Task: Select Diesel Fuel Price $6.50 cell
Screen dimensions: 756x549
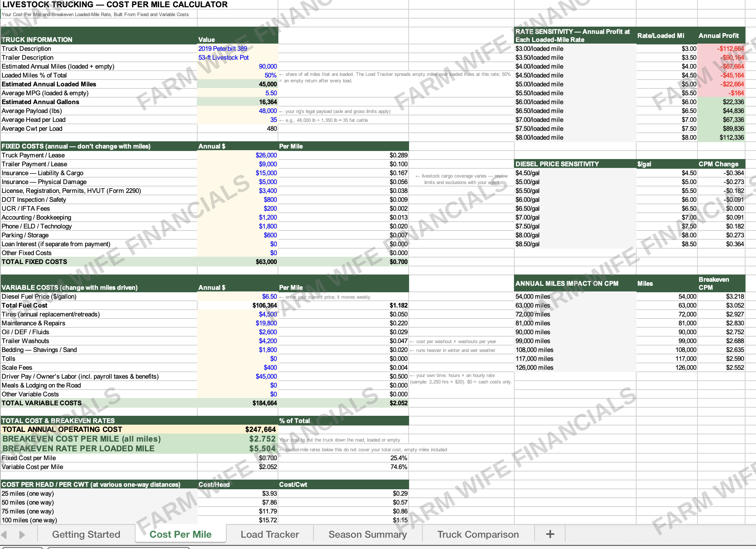Action: [238, 297]
